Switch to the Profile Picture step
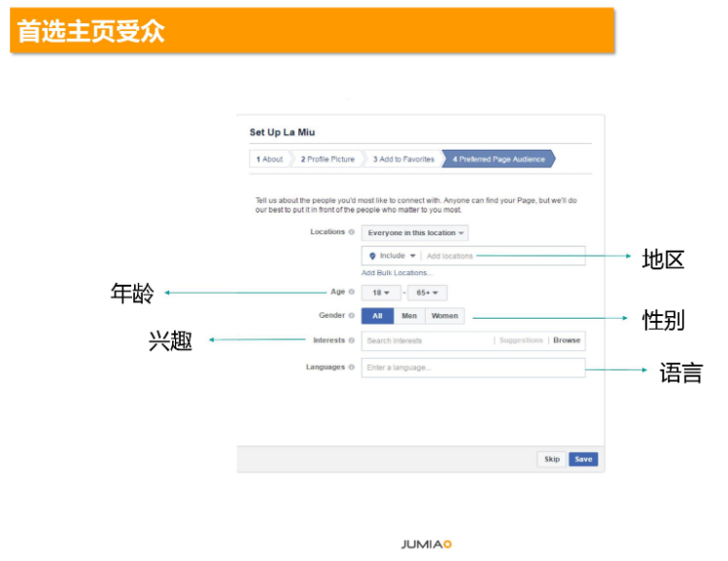Viewport: 728px width, 561px height. 328,159
